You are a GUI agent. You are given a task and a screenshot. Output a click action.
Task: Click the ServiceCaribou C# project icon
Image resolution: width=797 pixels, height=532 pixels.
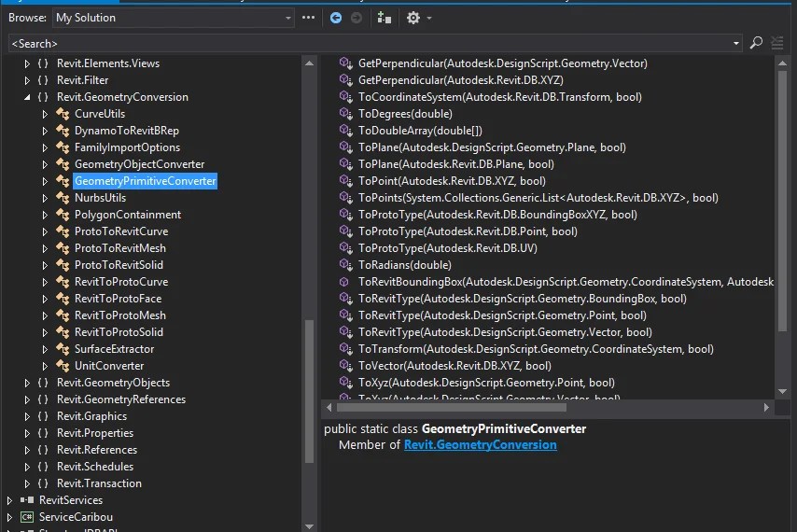point(27,517)
